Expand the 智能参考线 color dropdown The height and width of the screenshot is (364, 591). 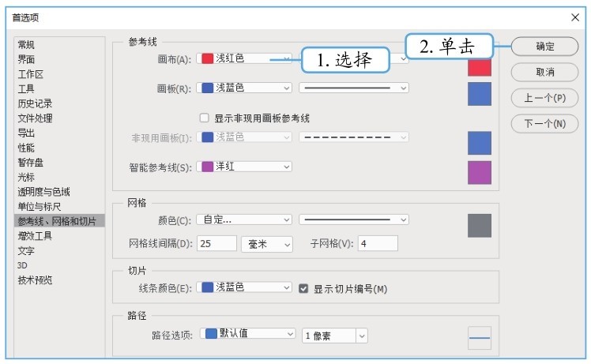click(x=244, y=167)
